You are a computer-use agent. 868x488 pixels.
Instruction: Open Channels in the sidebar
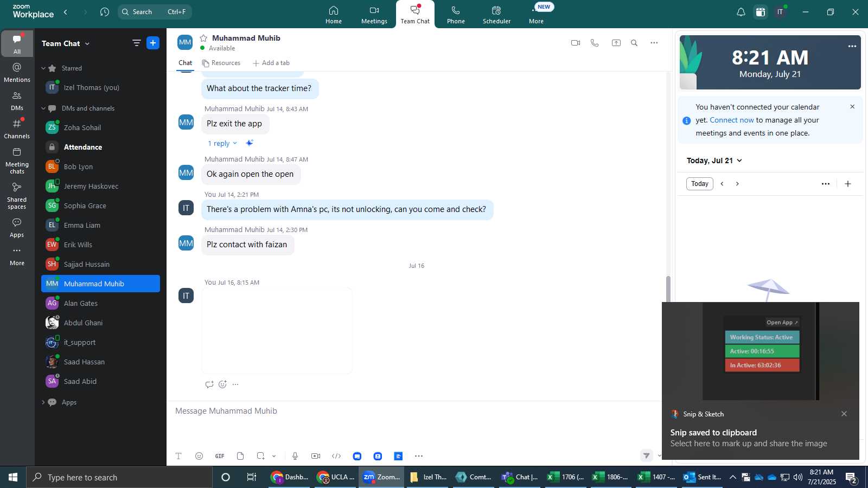coord(17,129)
